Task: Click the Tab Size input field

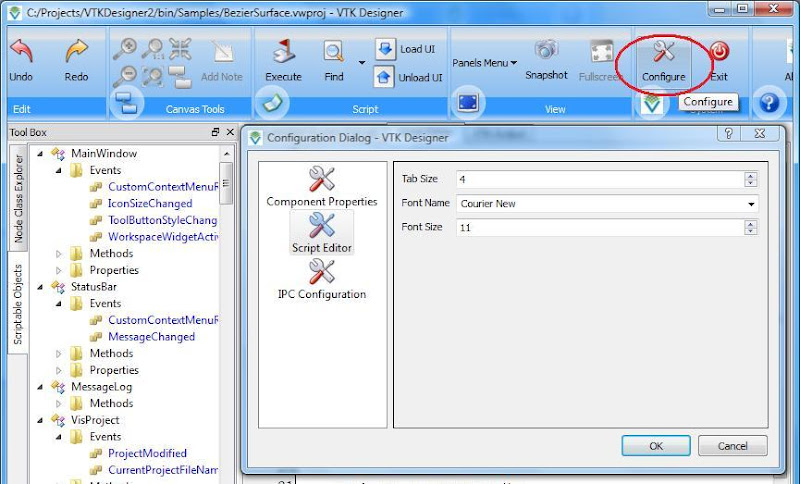Action: click(x=601, y=179)
